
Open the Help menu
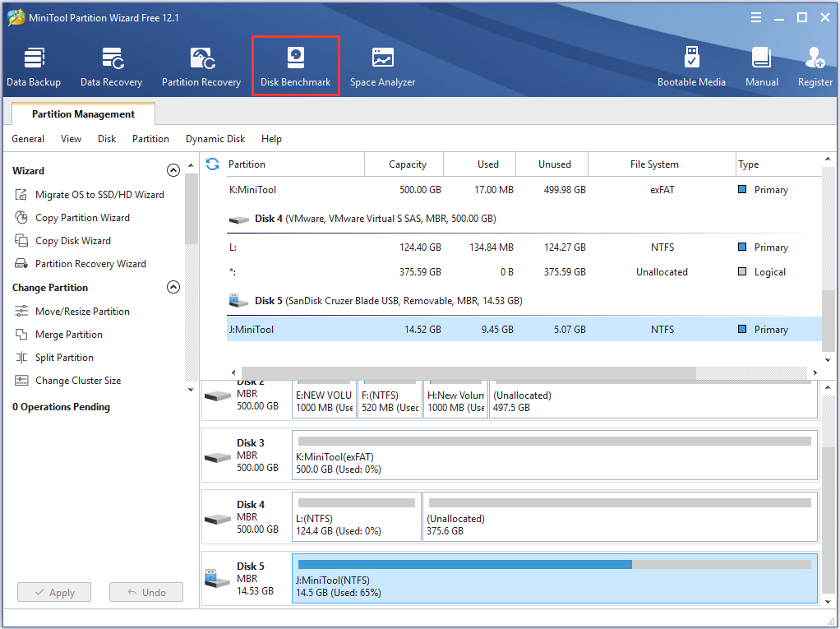271,139
